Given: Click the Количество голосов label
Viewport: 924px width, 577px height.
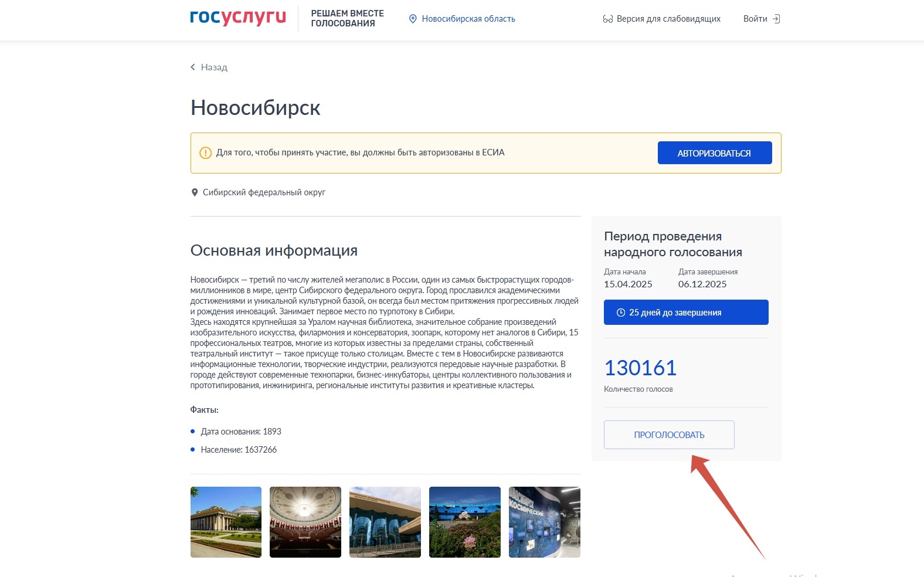Looking at the screenshot, I should point(638,389).
